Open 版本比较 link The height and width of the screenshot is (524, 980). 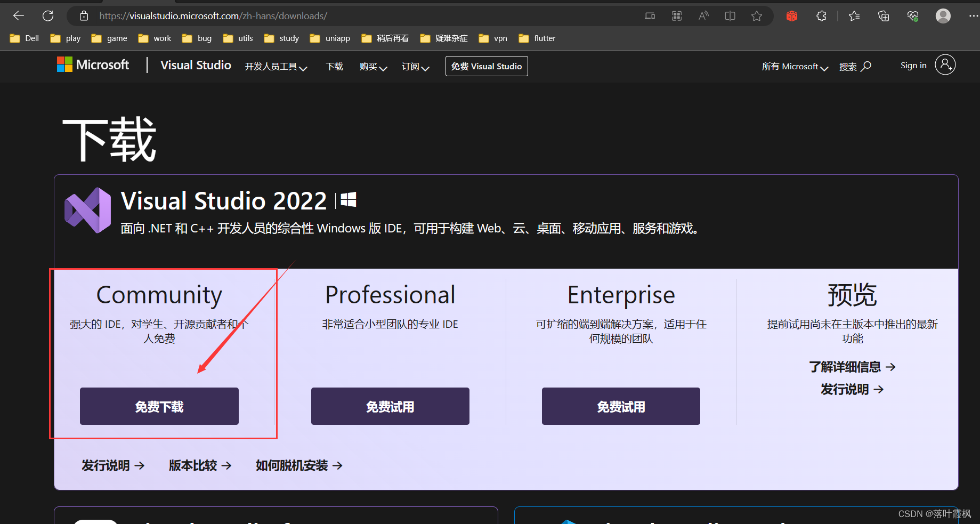pyautogui.click(x=200, y=465)
